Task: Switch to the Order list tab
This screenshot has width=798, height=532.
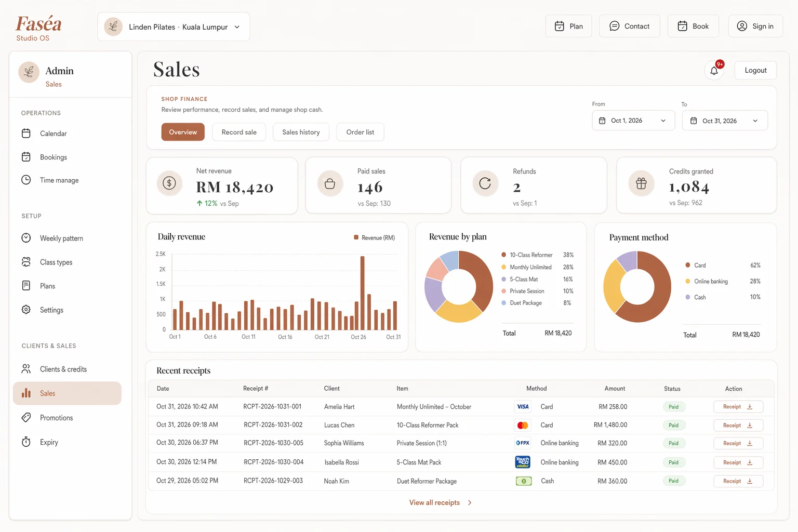Action: pyautogui.click(x=360, y=132)
